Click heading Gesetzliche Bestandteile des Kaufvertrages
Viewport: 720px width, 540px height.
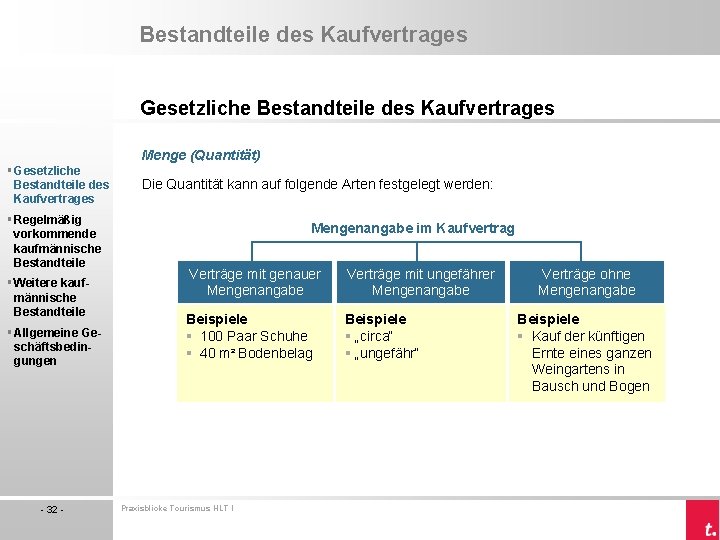pos(347,108)
